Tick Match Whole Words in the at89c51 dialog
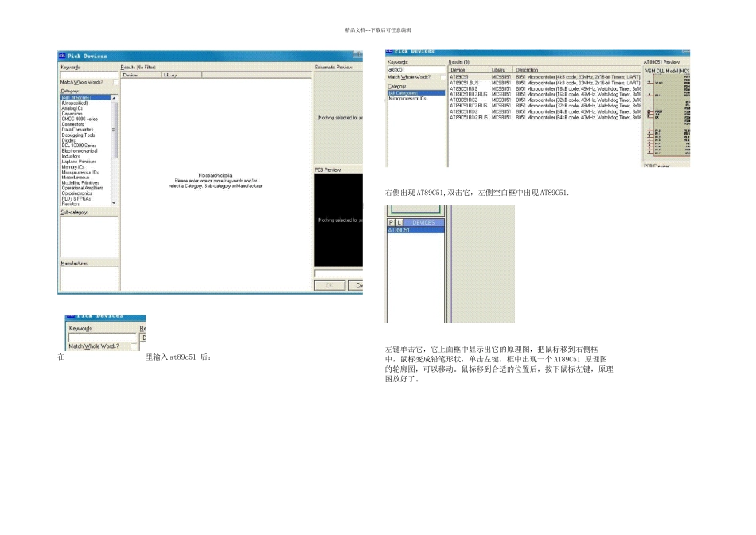Viewport: 756px width, 535px height. coord(442,77)
